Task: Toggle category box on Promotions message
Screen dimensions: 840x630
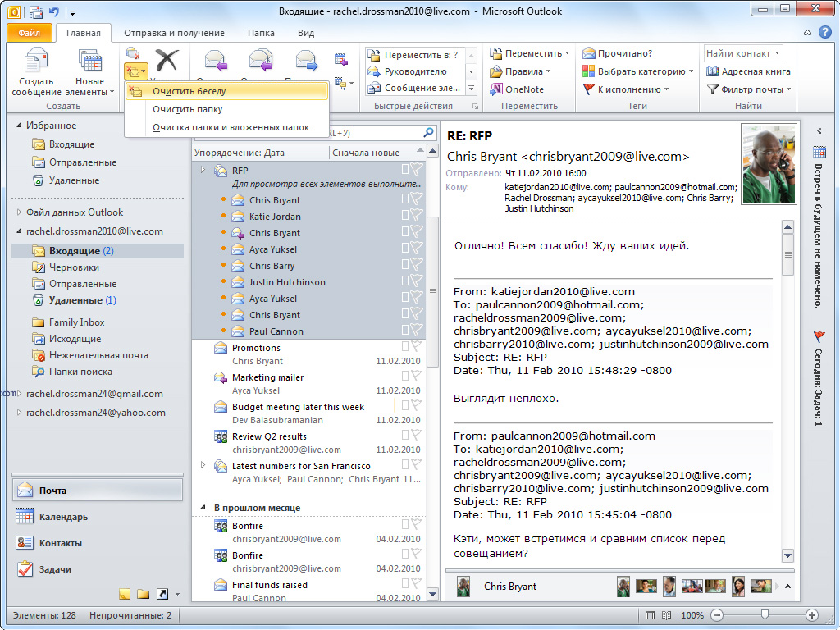Action: coord(405,346)
